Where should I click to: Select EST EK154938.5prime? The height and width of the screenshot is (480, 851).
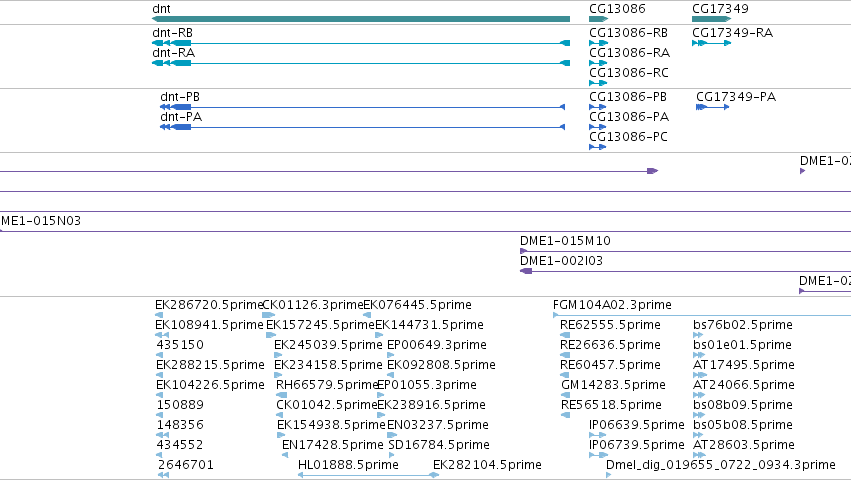pos(331,425)
